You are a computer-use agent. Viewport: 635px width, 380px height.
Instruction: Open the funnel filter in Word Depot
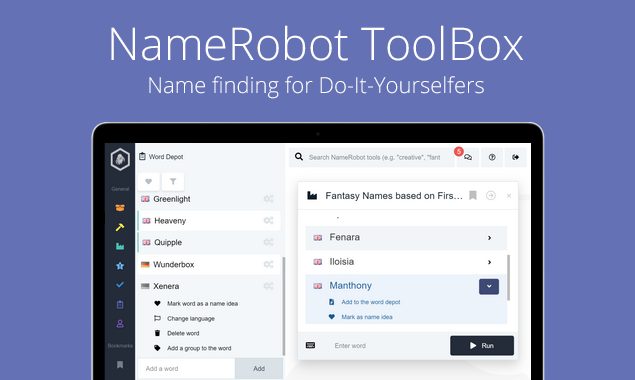[x=173, y=181]
